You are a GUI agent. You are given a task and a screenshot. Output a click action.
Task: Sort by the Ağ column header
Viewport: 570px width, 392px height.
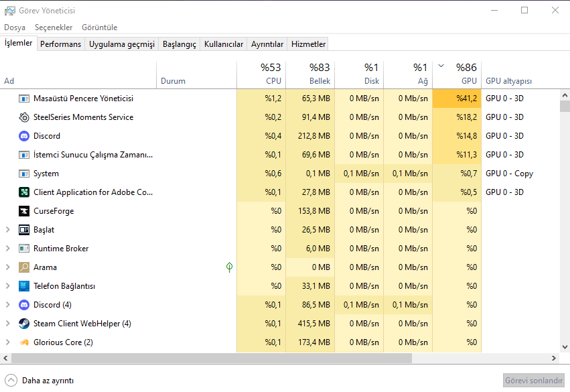click(x=408, y=75)
